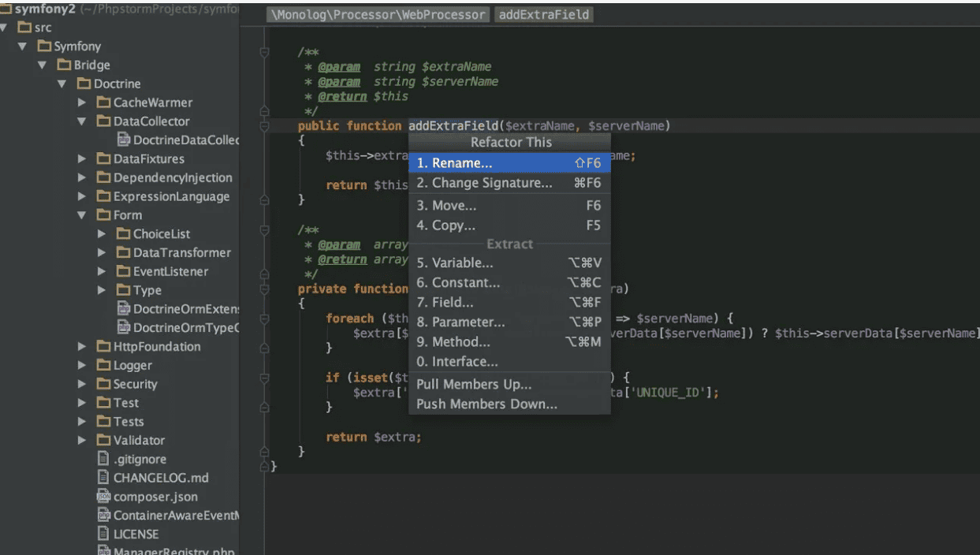Open the addExtraField breadcrumb
The width and height of the screenshot is (980, 555).
(x=544, y=15)
